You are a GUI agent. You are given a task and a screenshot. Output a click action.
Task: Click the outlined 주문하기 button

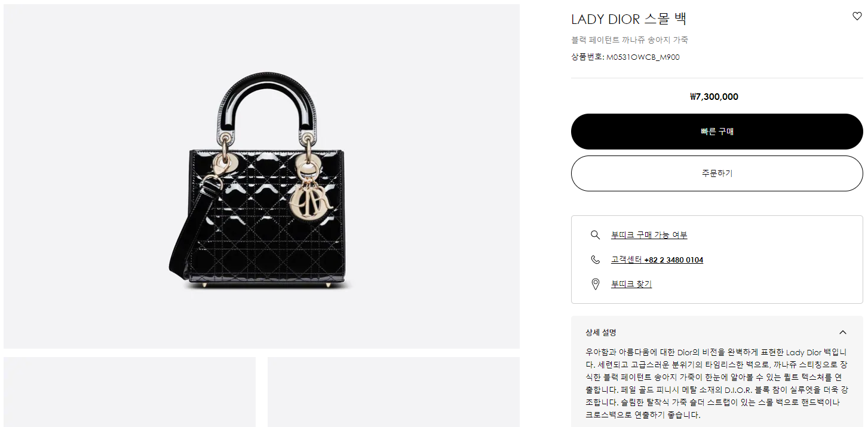[x=717, y=173]
